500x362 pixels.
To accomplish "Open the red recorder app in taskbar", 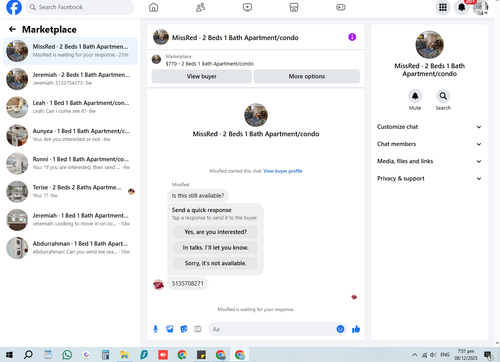I will coord(163,355).
